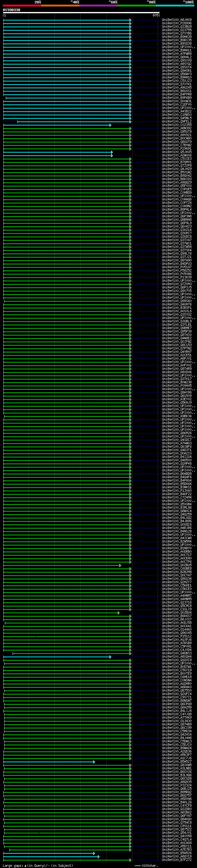Open hit UniRef100_A7PWR8

(x=177, y=54)
